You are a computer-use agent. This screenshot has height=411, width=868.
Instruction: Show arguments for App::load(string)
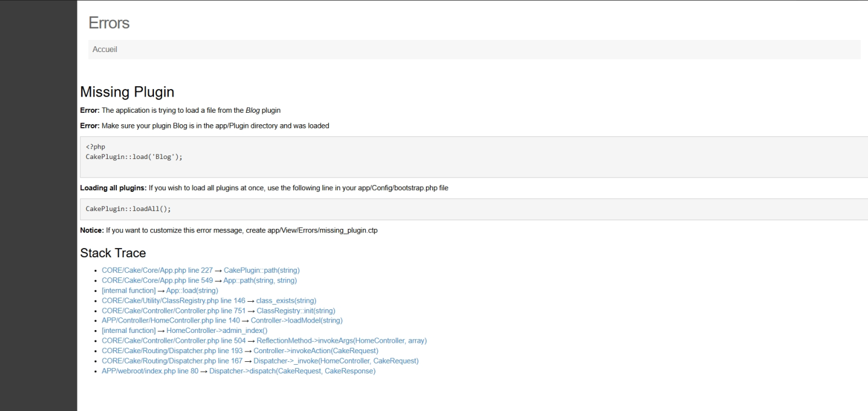(x=192, y=291)
